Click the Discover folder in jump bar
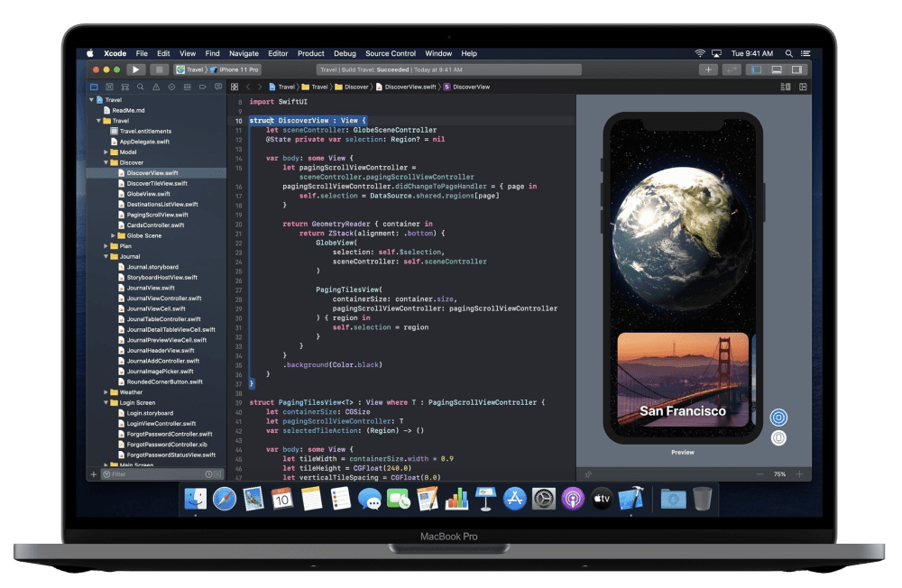This screenshot has height=588, width=902. coord(352,87)
